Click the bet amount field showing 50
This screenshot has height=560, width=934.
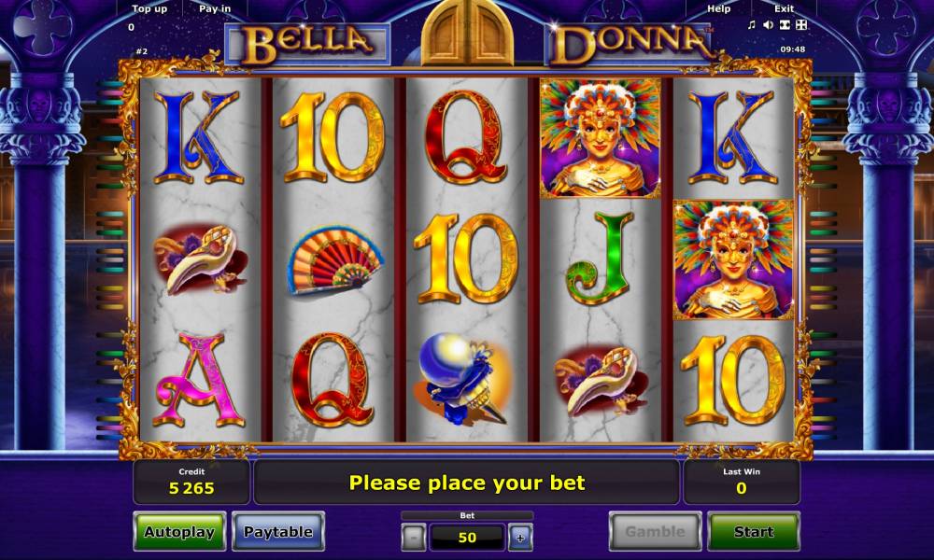pyautogui.click(x=467, y=538)
